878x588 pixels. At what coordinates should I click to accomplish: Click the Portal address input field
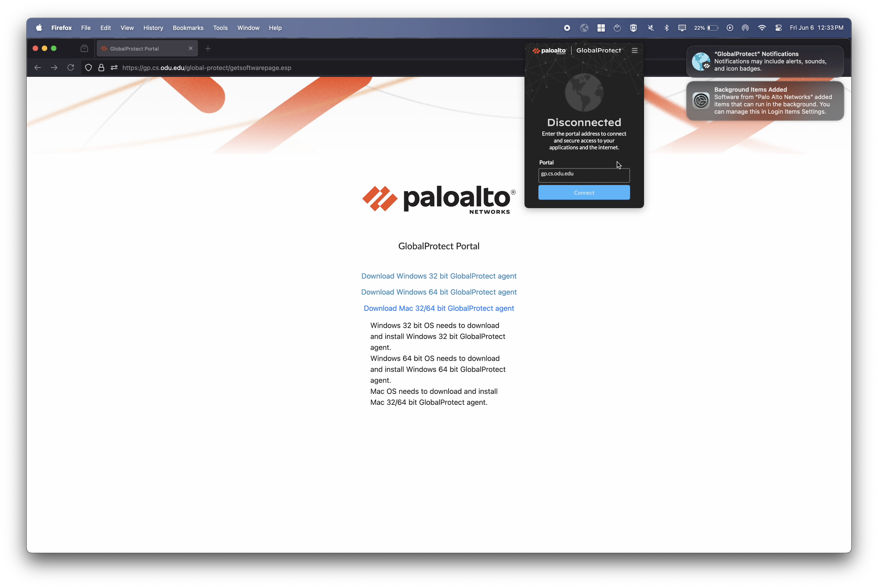pyautogui.click(x=584, y=175)
